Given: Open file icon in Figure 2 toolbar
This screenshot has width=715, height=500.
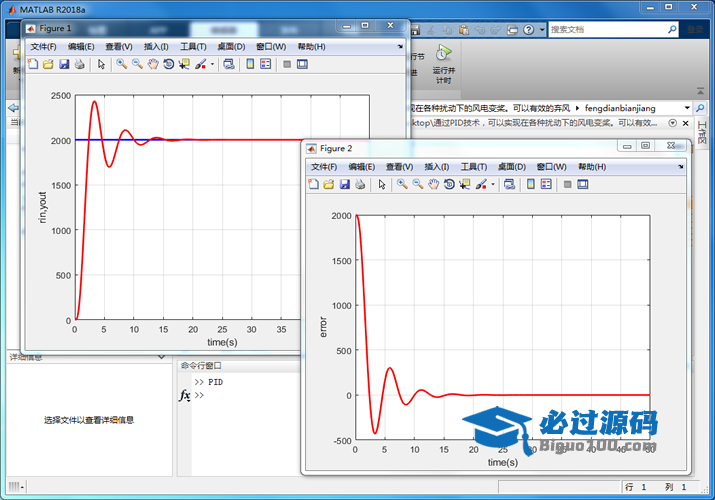Looking at the screenshot, I should tap(329, 184).
